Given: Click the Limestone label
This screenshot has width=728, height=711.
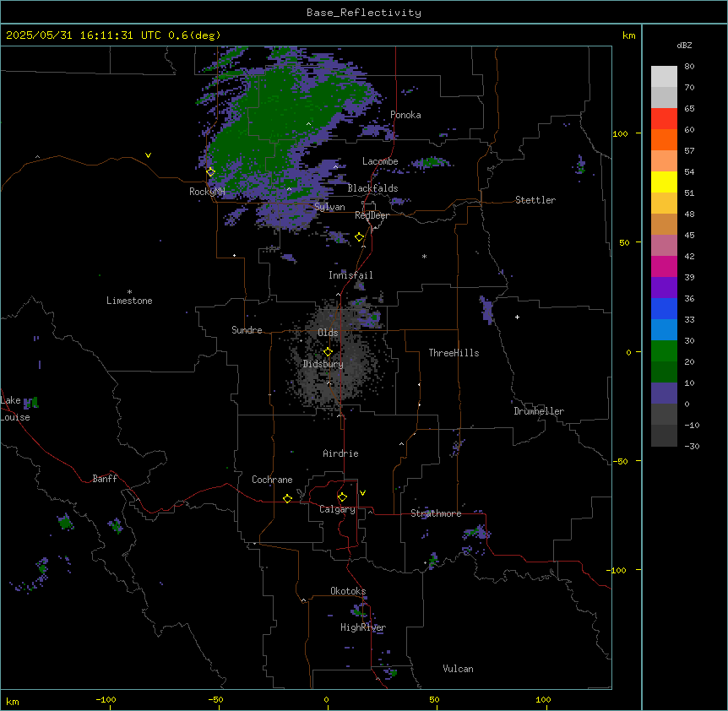Looking at the screenshot, I should click(x=129, y=301).
